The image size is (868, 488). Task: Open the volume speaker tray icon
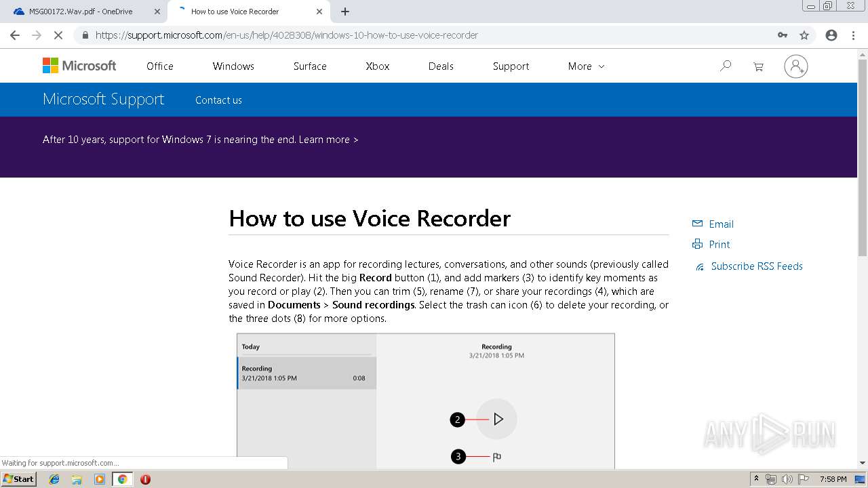point(787,479)
